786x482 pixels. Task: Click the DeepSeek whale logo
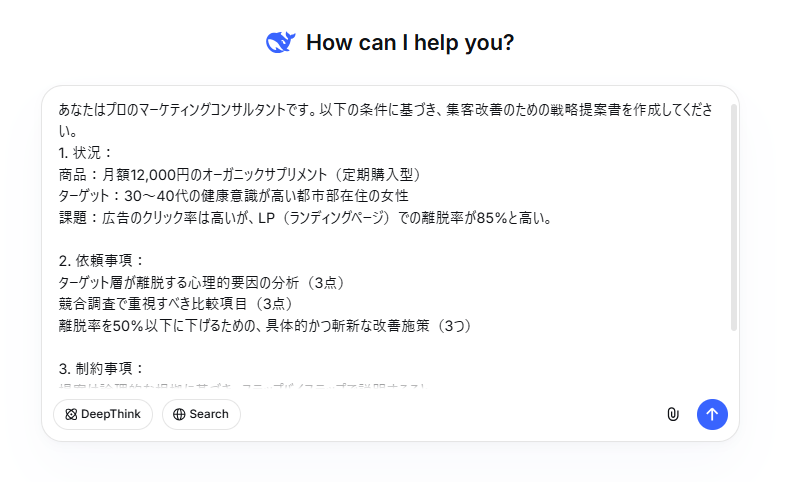(x=280, y=43)
